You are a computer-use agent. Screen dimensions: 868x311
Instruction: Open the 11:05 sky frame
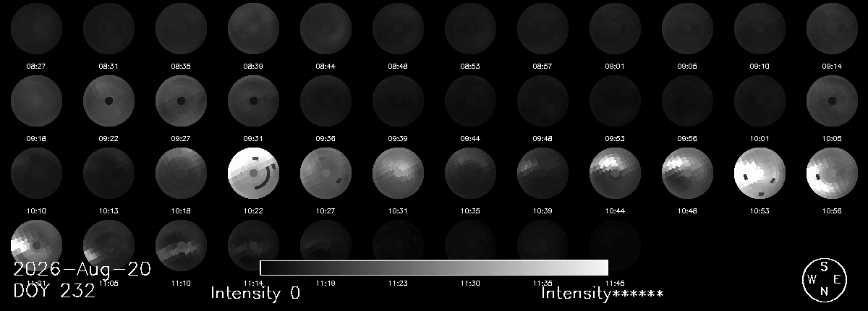[109, 245]
